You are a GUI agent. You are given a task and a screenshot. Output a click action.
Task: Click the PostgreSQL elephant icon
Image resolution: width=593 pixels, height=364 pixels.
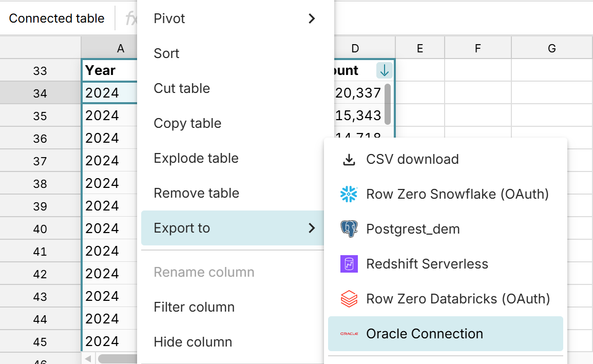click(349, 229)
